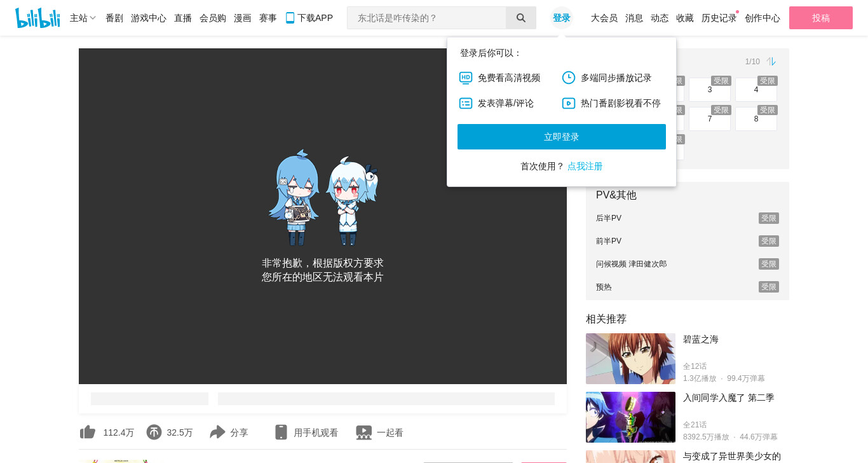Click the 发表弹幕/评论 list icon
This screenshot has height=463, width=868.
(x=466, y=103)
